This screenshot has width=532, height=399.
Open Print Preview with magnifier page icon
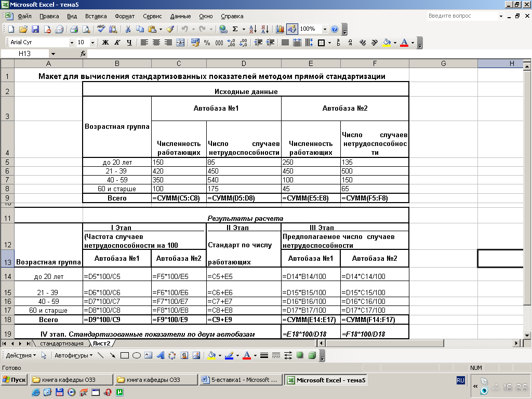click(87, 29)
